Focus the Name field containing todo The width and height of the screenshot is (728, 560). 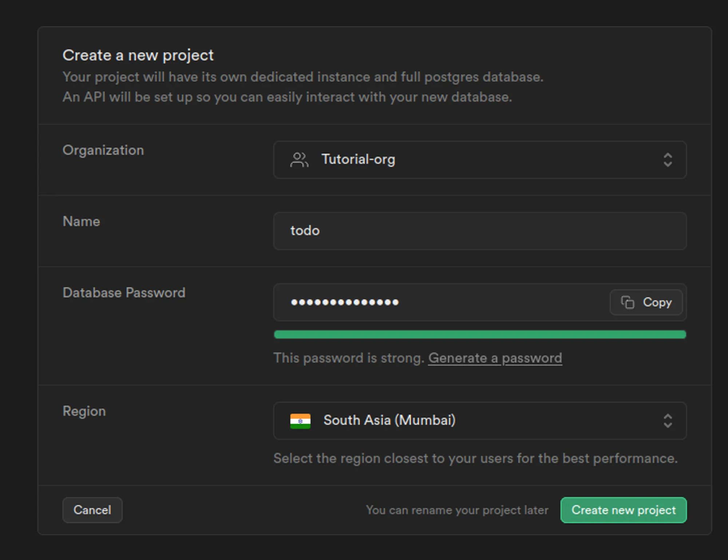480,231
